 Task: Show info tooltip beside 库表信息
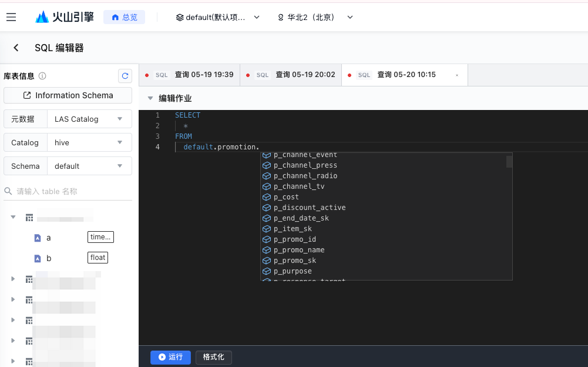[42, 76]
